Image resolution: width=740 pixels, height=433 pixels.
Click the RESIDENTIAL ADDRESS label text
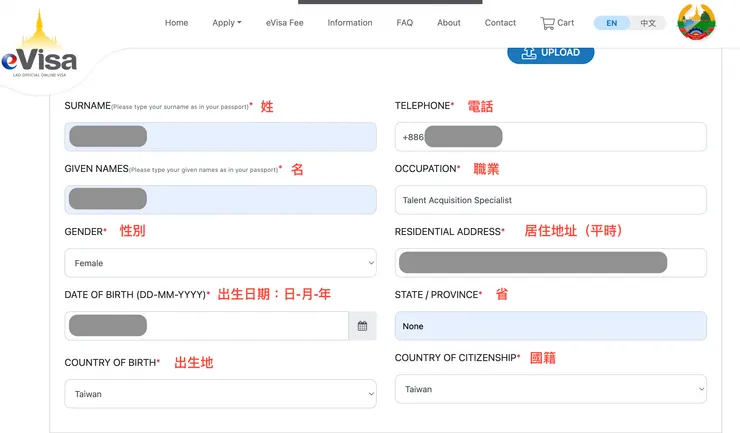(447, 231)
